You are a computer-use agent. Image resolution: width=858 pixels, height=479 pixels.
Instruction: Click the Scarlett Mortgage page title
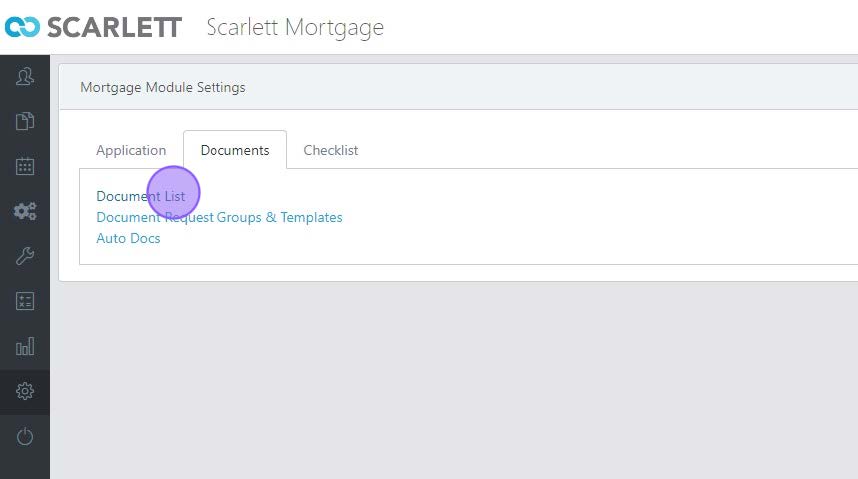click(x=295, y=27)
